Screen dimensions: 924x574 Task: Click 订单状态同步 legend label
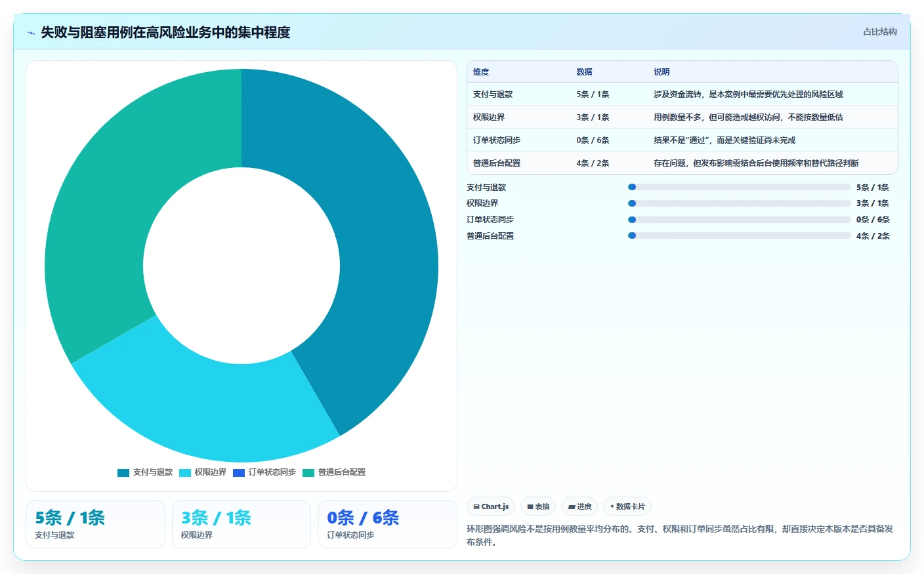tap(272, 472)
